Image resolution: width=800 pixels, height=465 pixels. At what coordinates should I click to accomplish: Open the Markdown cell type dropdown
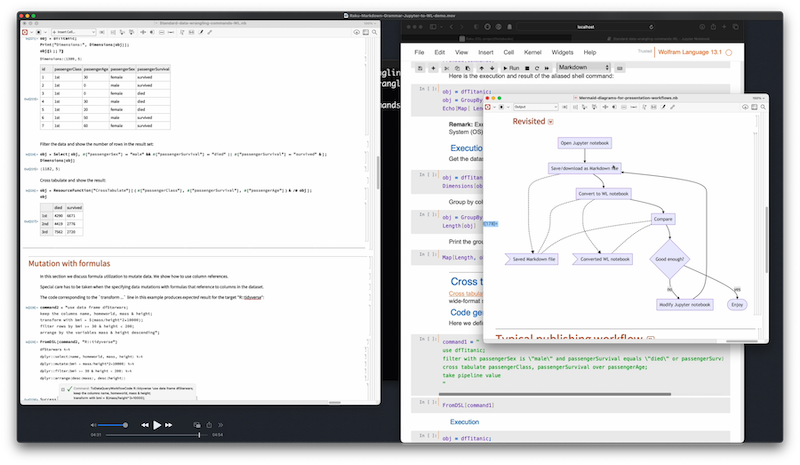pyautogui.click(x=584, y=67)
